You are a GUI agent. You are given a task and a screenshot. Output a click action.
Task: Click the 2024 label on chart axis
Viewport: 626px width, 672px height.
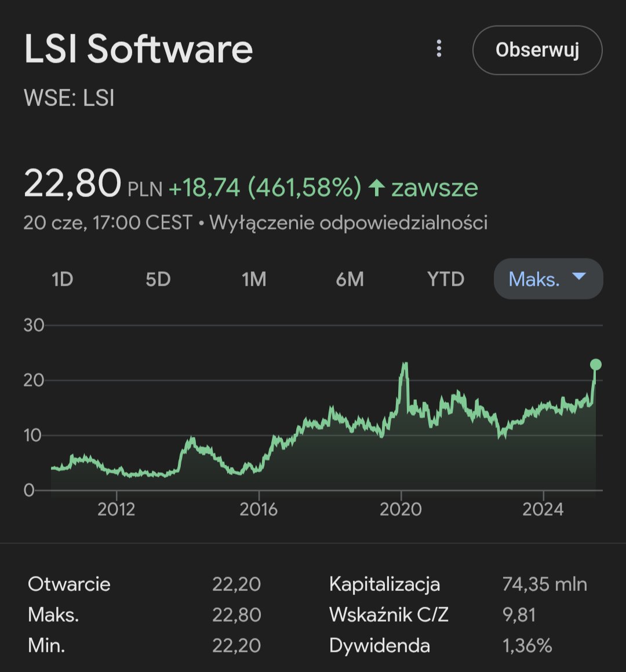[543, 510]
